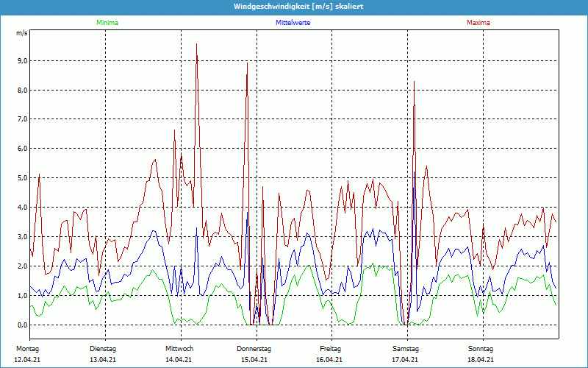Click the 'm/s' unit label on the y-axis
Viewport: 588px width, 368px height.
(x=21, y=33)
